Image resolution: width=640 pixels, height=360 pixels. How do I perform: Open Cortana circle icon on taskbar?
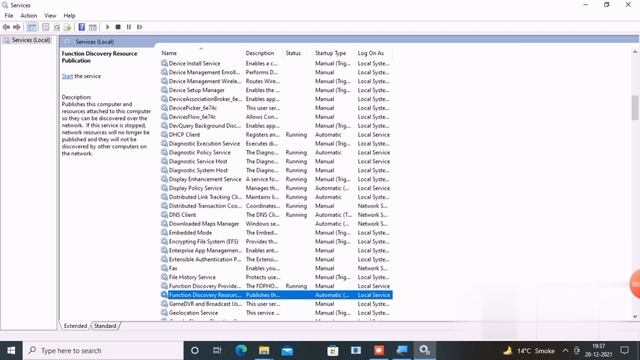click(195, 350)
